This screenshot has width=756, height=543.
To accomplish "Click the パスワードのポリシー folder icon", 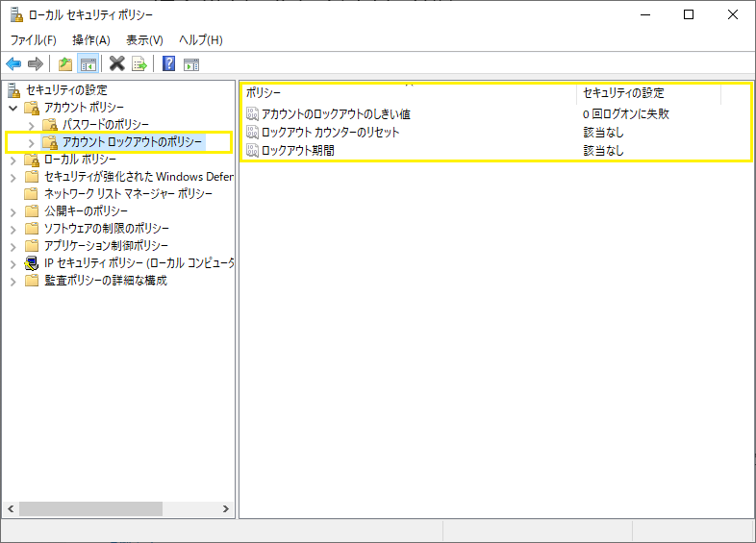I will (x=50, y=125).
